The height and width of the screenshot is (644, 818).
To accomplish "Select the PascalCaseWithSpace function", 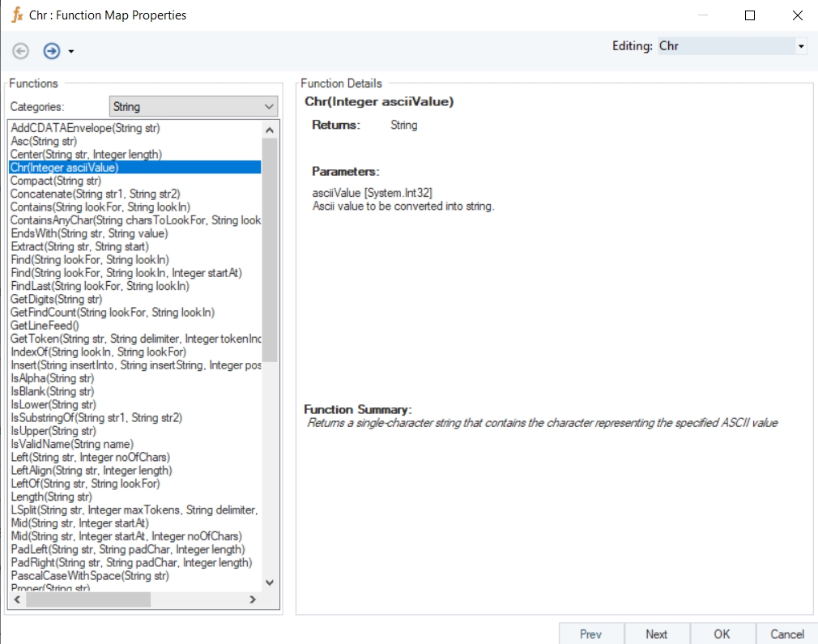I will (x=89, y=576).
